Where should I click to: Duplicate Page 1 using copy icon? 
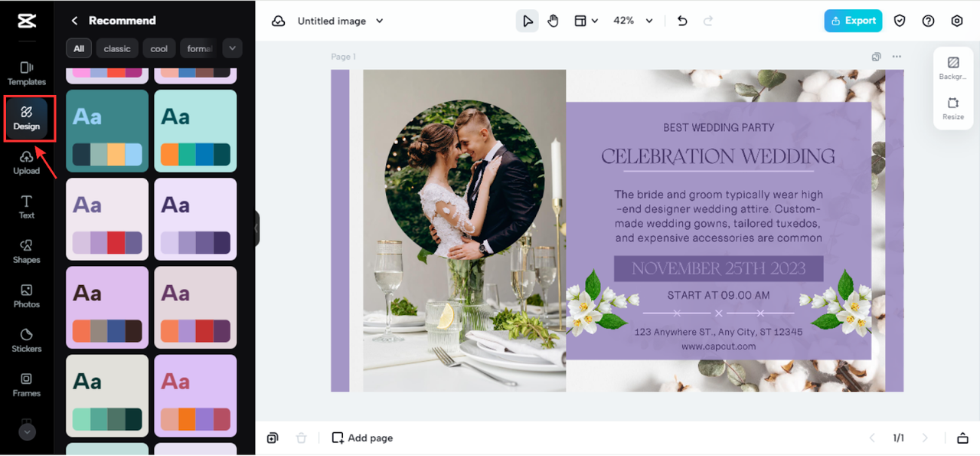pos(877,57)
